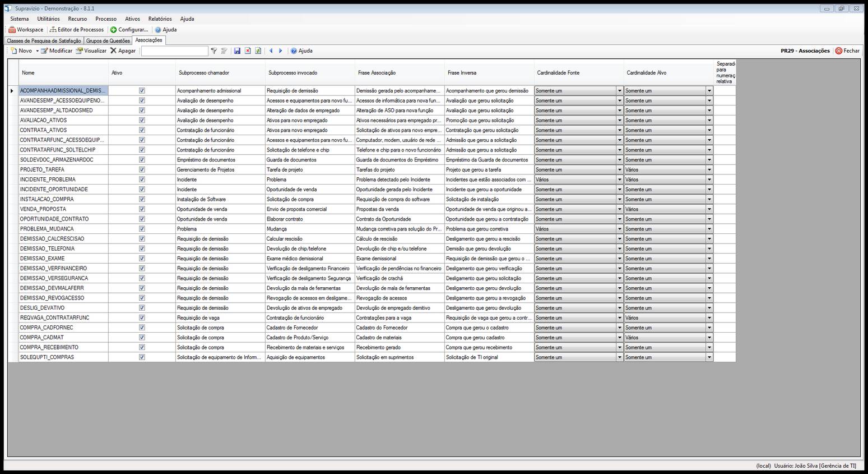Click Visualizar in the grid toolbar
Viewport: 868px width, 474px height.
91,50
